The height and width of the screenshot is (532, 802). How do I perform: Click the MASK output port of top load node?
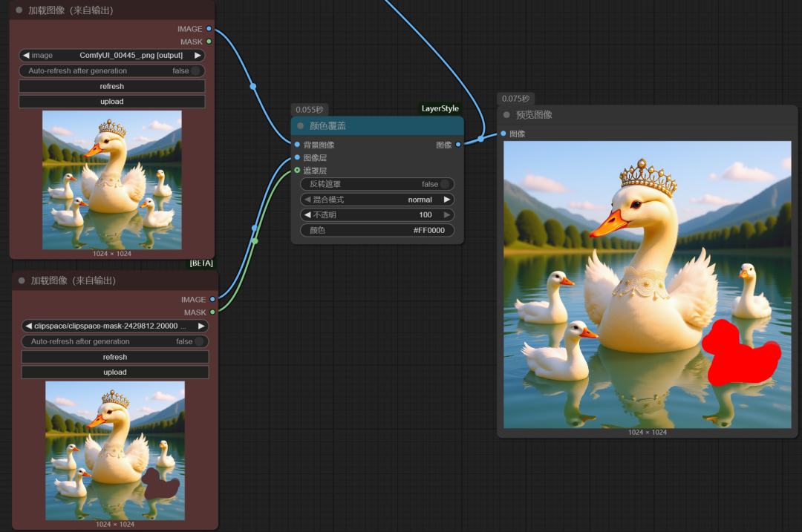[209, 42]
